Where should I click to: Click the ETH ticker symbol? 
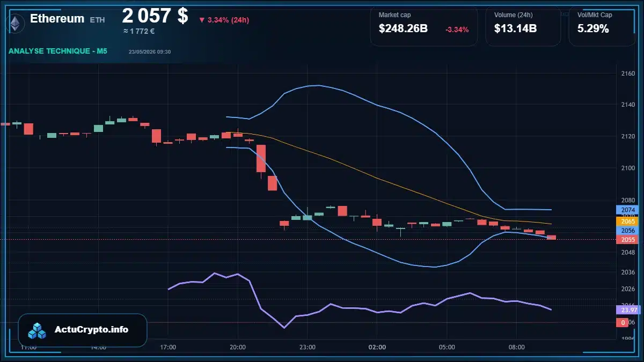[x=97, y=20]
